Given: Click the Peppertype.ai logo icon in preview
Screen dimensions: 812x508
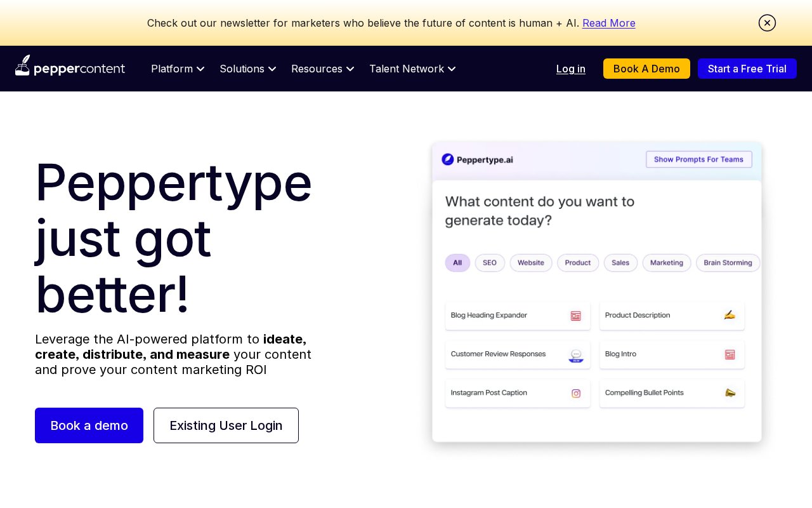Looking at the screenshot, I should click(448, 159).
